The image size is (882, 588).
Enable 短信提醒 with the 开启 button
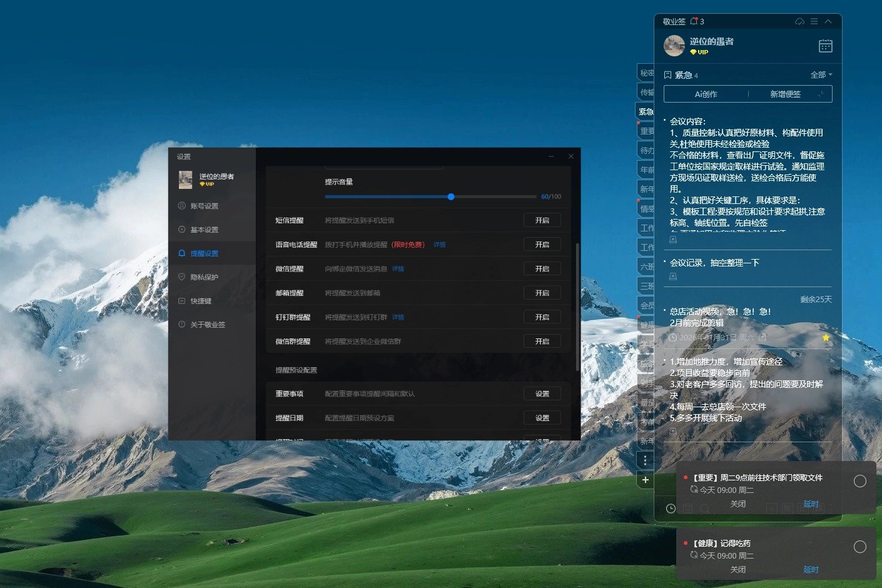tap(542, 220)
